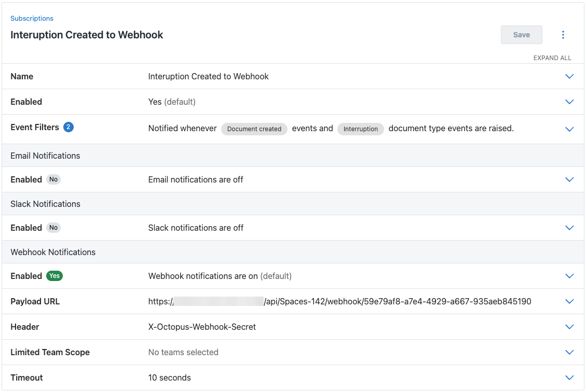Expand the Name row chevron
586x392 pixels.
pos(569,77)
